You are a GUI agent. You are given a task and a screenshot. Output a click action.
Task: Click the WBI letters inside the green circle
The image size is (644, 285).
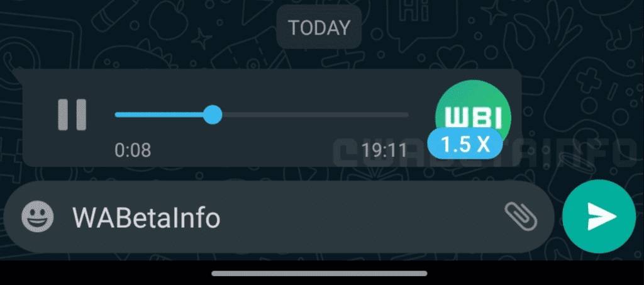click(473, 118)
